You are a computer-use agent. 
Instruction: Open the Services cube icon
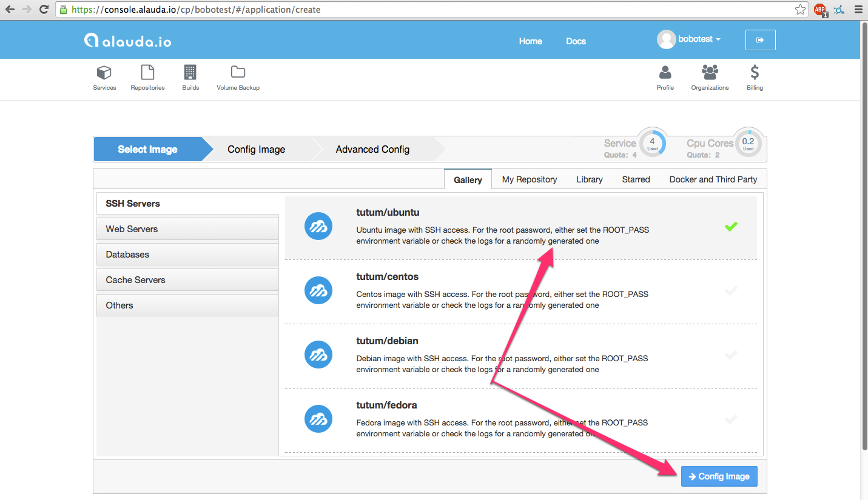click(104, 73)
